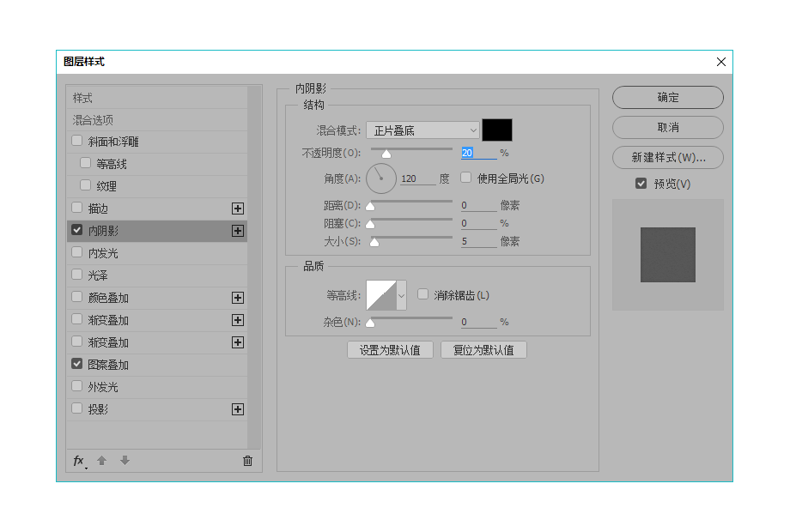The height and width of the screenshot is (532, 790).
Task: Click the plus icon beside 颜色叠加
Action: pos(238,298)
